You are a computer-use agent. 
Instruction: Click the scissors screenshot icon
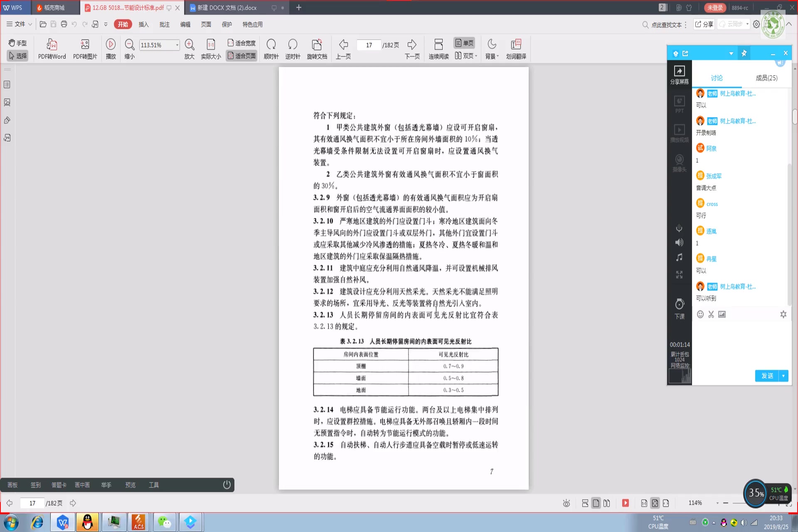coord(711,314)
